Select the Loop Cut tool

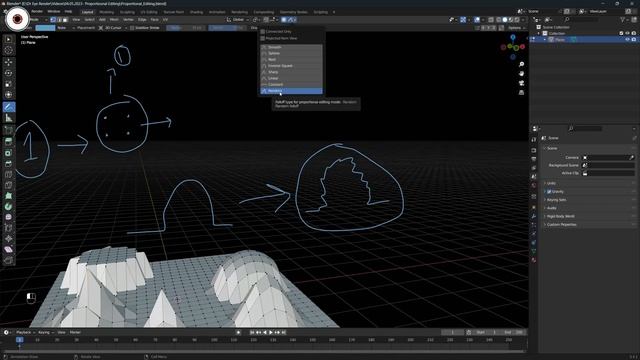pos(9,174)
